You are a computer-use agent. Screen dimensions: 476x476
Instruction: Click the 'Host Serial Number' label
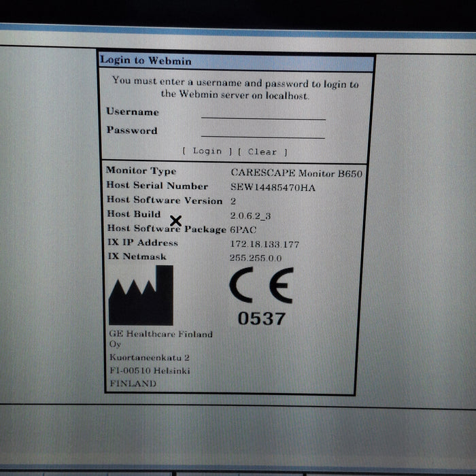point(157,186)
